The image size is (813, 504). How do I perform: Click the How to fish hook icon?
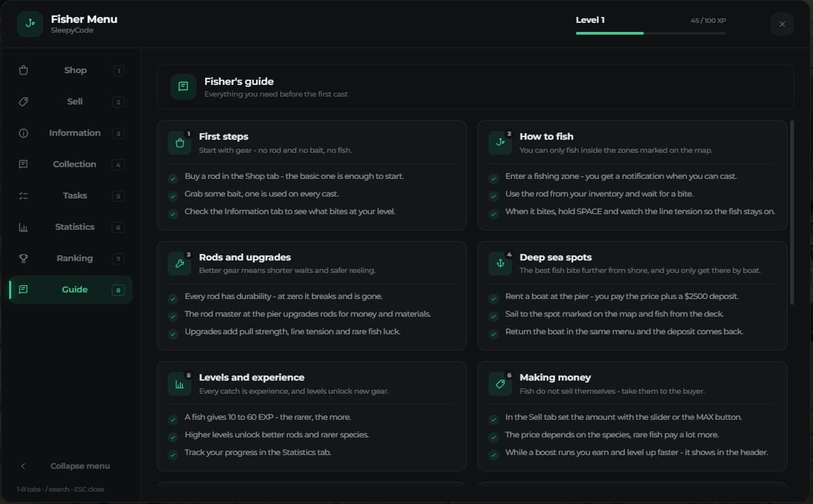click(x=500, y=143)
